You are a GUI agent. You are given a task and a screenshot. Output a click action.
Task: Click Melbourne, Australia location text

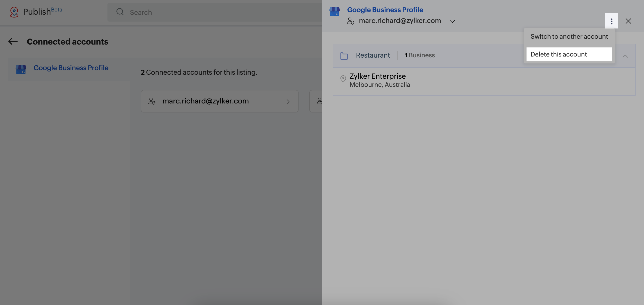point(380,85)
